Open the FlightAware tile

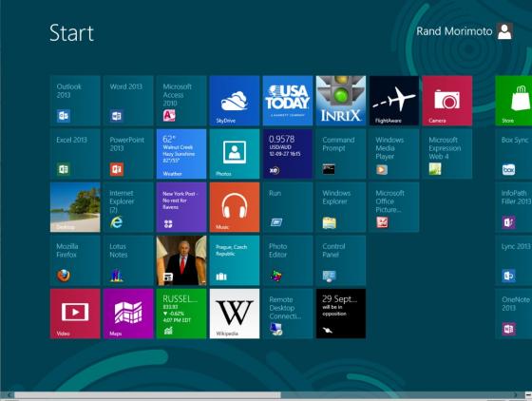[394, 101]
